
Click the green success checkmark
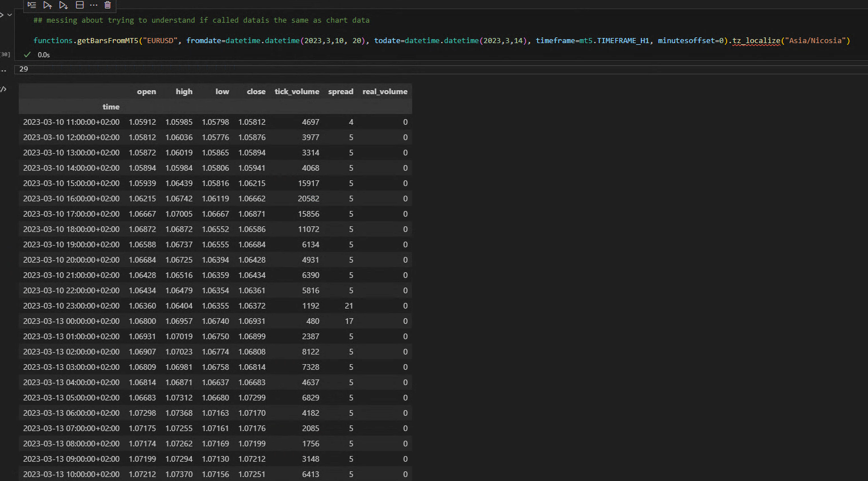[27, 54]
